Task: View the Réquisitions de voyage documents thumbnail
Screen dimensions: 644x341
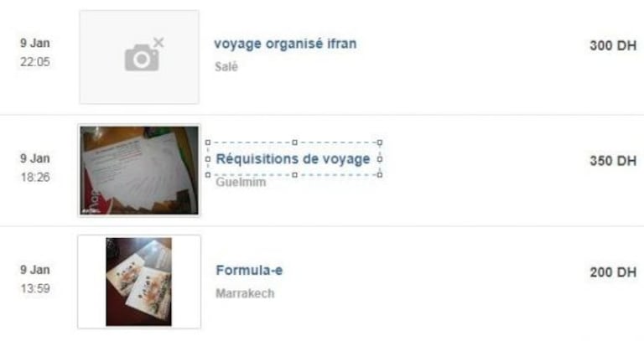Action: (139, 170)
